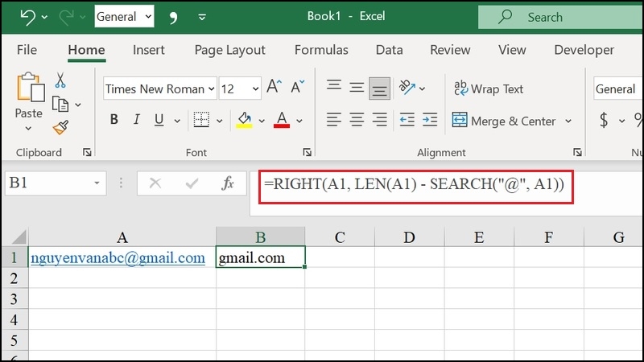The width and height of the screenshot is (644, 362).
Task: Click Center alignment icon
Action: [x=357, y=120]
